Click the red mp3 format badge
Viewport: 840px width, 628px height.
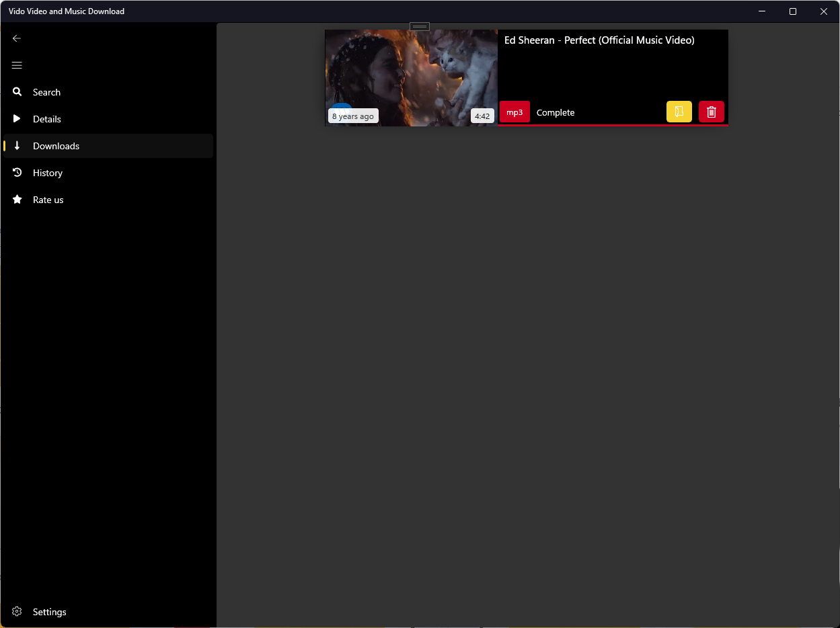(x=514, y=112)
